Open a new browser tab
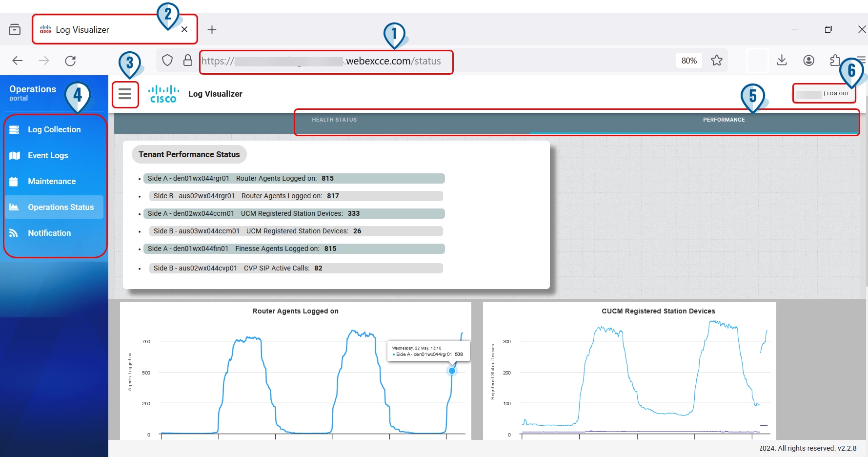The height and width of the screenshot is (457, 868). (212, 30)
